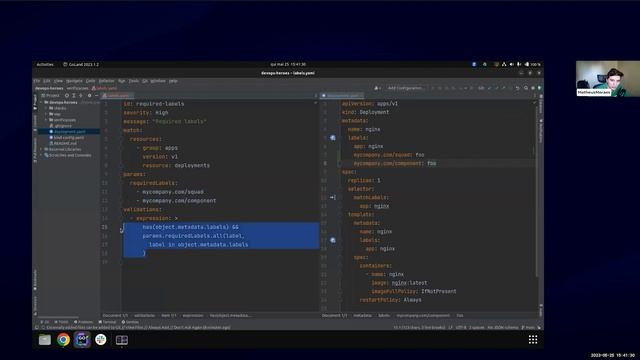Select README.md in project tree

tap(63, 143)
